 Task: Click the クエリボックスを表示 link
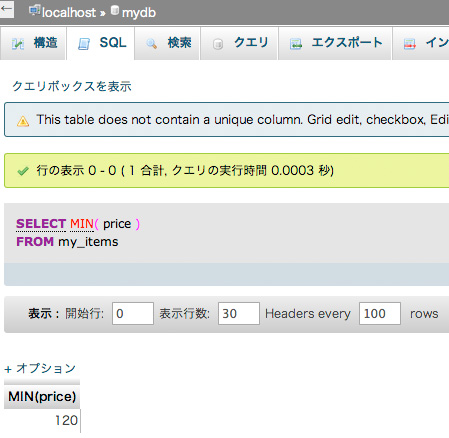pyautogui.click(x=72, y=86)
